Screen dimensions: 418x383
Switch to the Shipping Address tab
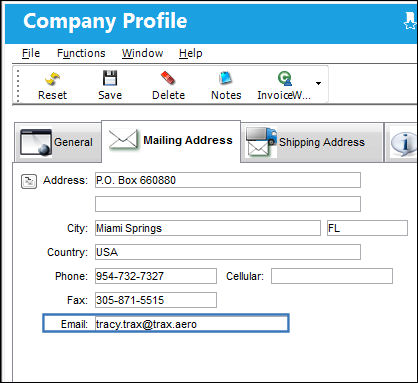click(x=312, y=142)
